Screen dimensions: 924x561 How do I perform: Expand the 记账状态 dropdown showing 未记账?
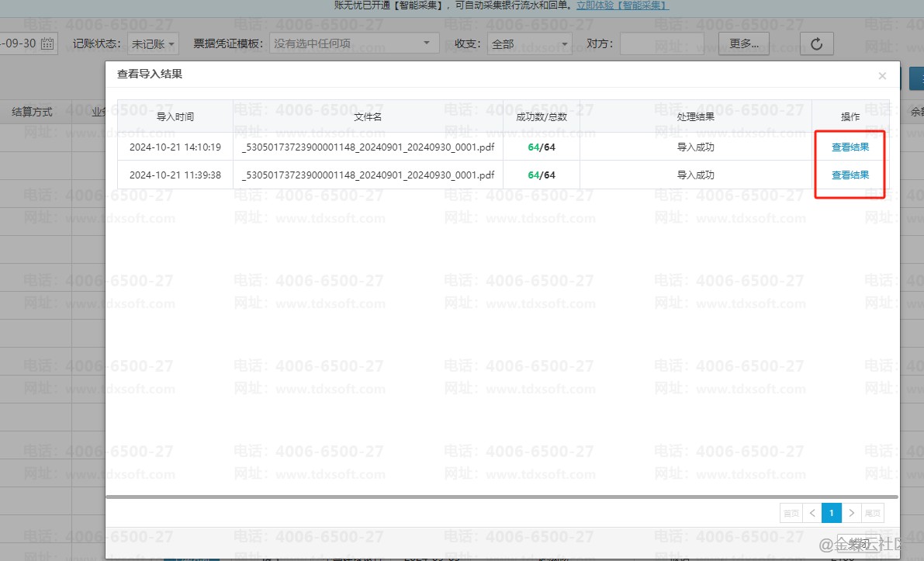coord(152,43)
